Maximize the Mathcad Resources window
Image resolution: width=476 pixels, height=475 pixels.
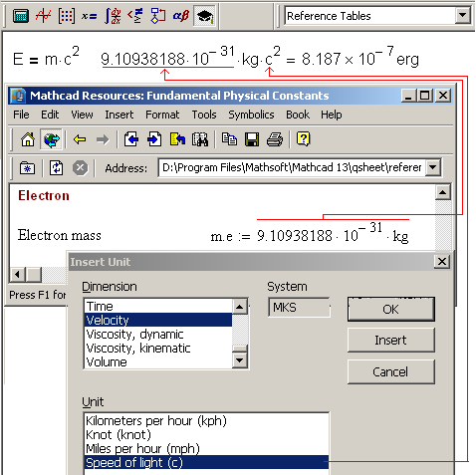[x=425, y=96]
